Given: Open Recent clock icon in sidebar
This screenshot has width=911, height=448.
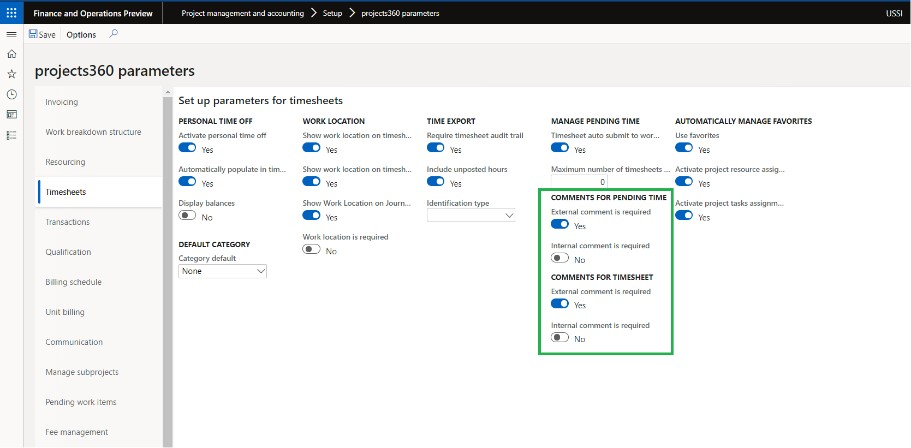Looking at the screenshot, I should (11, 94).
